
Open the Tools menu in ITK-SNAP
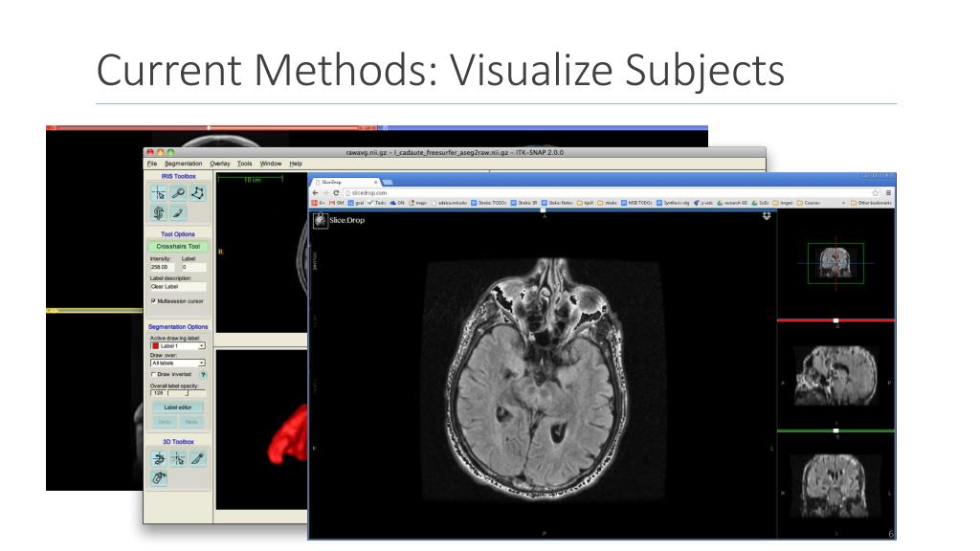click(x=244, y=164)
